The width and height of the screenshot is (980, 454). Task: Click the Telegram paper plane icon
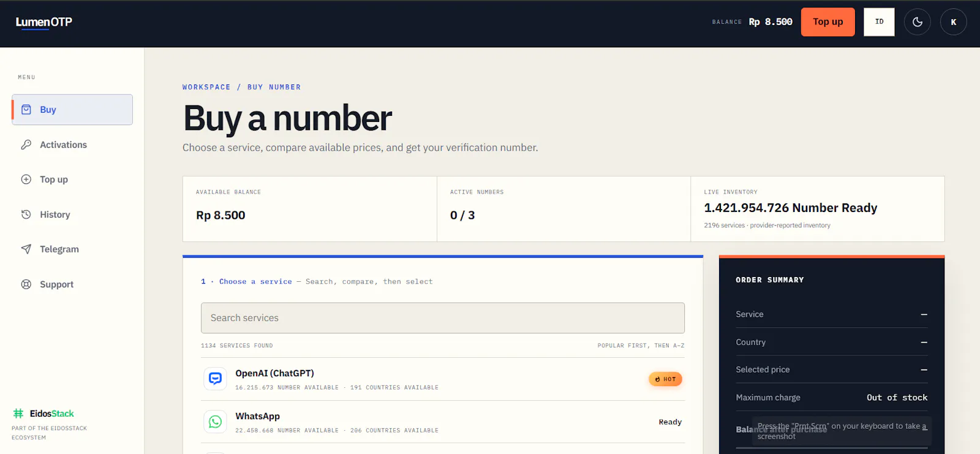click(x=26, y=249)
